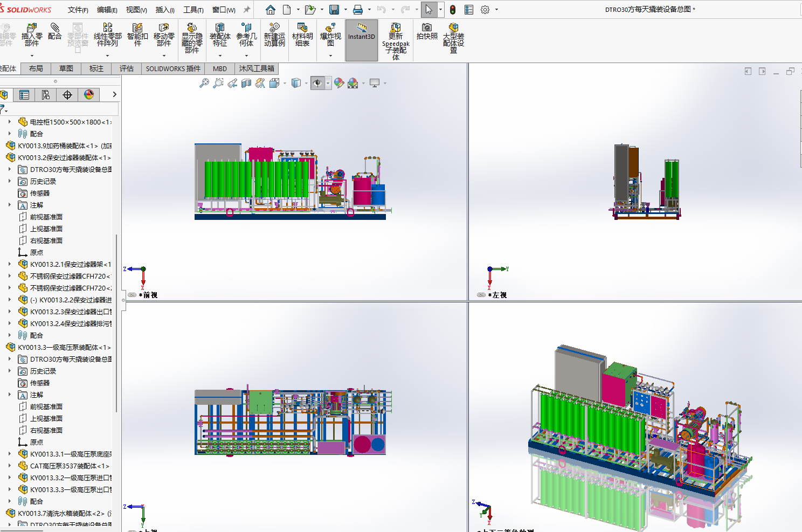Click Linear Component Pattern (线性零部件阵列)
Screen dimensions: 802x532
[108, 35]
